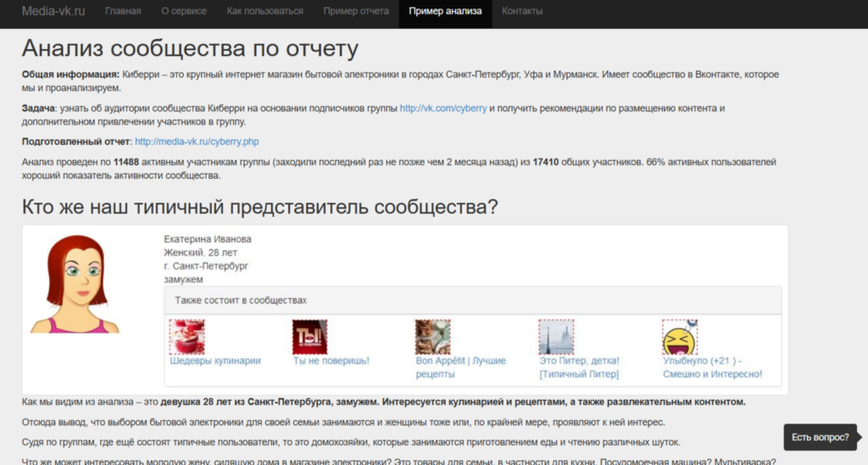Click the Шедевры кулинарии cupcake community icon
This screenshot has height=465, width=868.
[x=186, y=336]
